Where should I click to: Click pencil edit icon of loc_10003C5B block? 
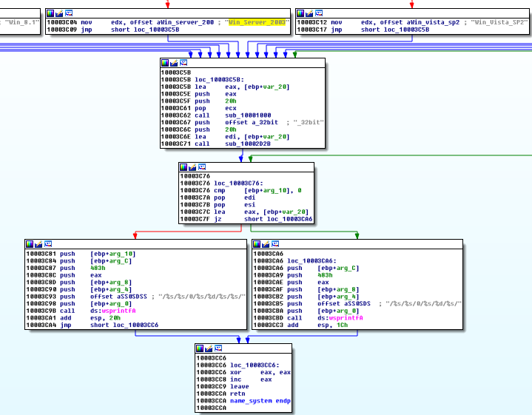pyautogui.click(x=174, y=63)
